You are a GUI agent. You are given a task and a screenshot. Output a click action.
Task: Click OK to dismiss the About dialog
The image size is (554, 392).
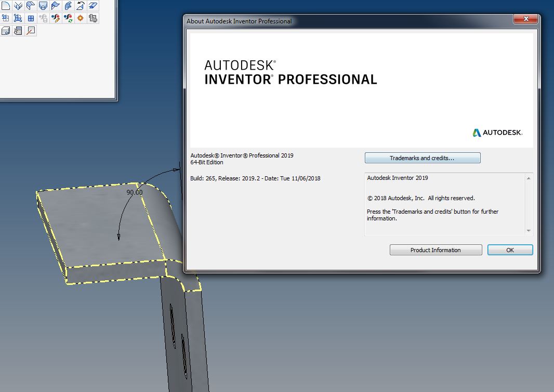510,250
